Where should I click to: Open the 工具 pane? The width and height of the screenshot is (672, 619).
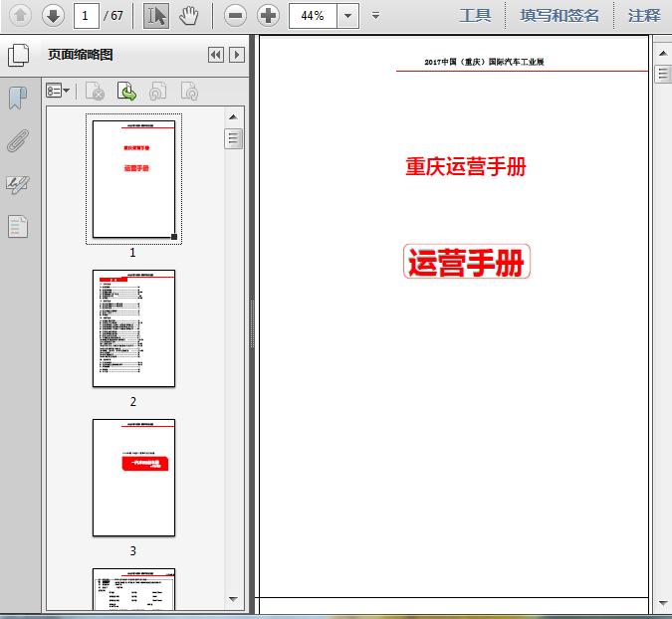[x=475, y=16]
